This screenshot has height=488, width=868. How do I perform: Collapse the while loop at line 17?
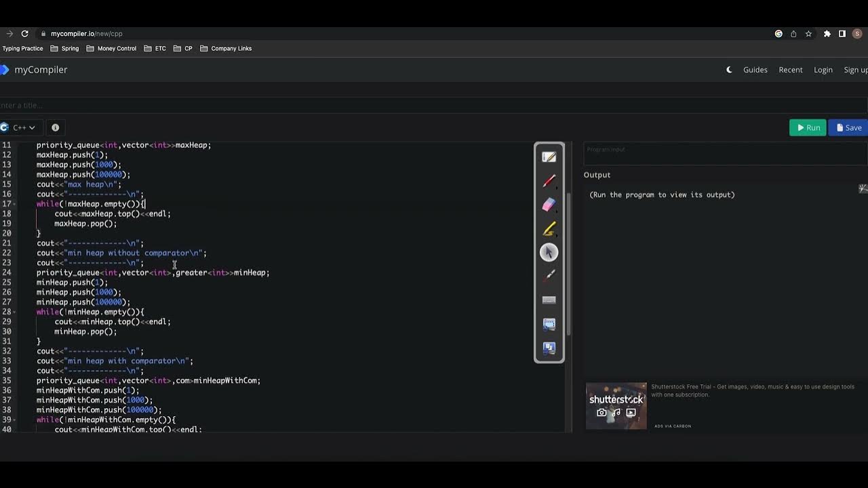[14, 204]
